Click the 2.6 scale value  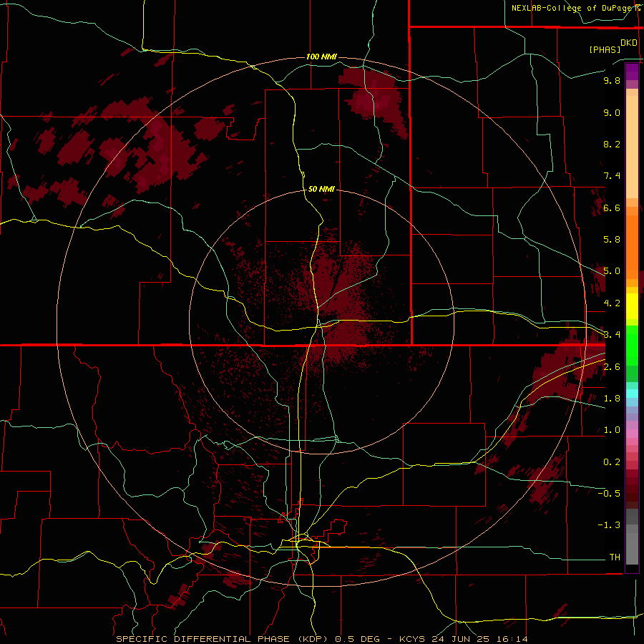612,367
